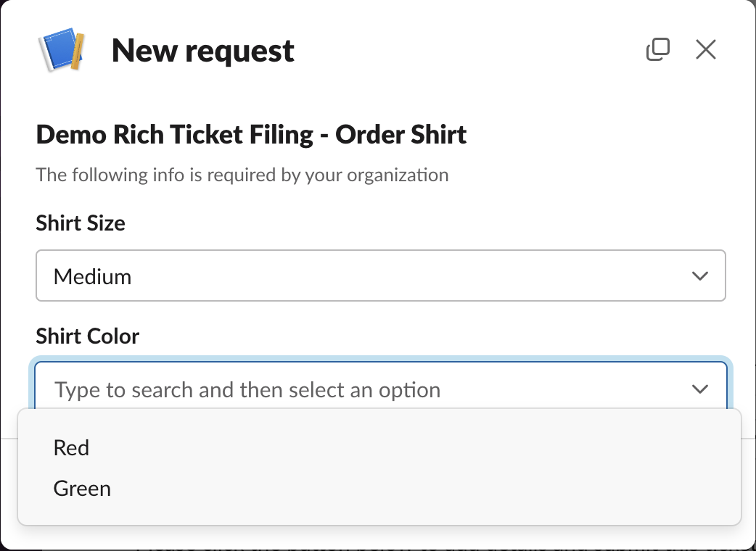Click the currently selected Medium value

click(x=92, y=275)
